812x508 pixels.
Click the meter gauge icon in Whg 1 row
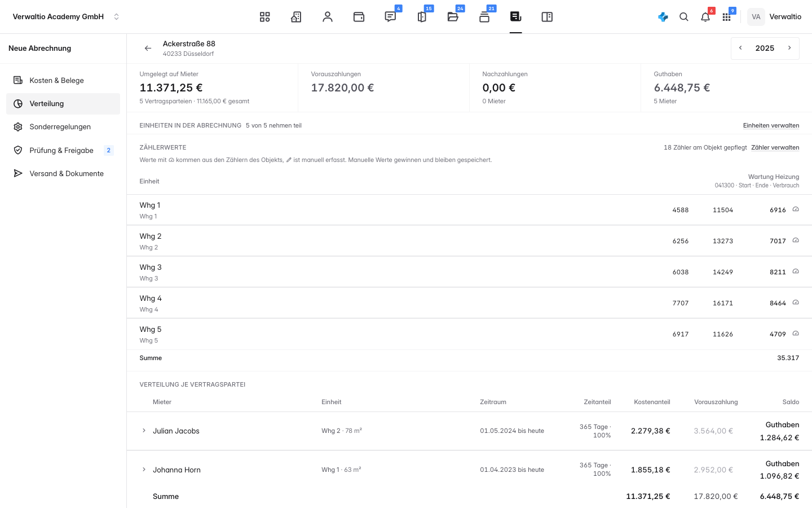pyautogui.click(x=796, y=209)
